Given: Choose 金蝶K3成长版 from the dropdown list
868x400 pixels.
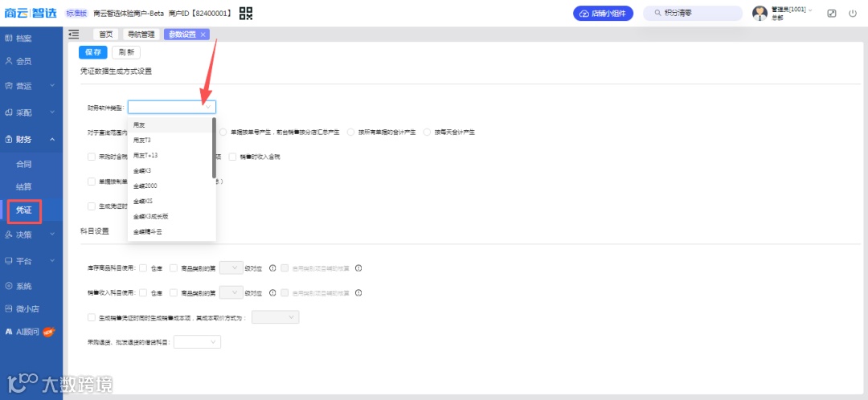Looking at the screenshot, I should point(170,216).
